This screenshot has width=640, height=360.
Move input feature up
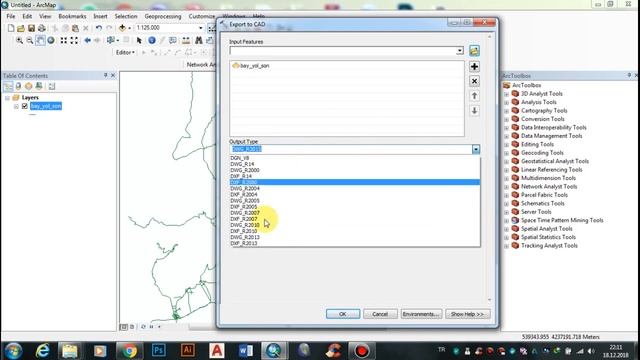474,96
